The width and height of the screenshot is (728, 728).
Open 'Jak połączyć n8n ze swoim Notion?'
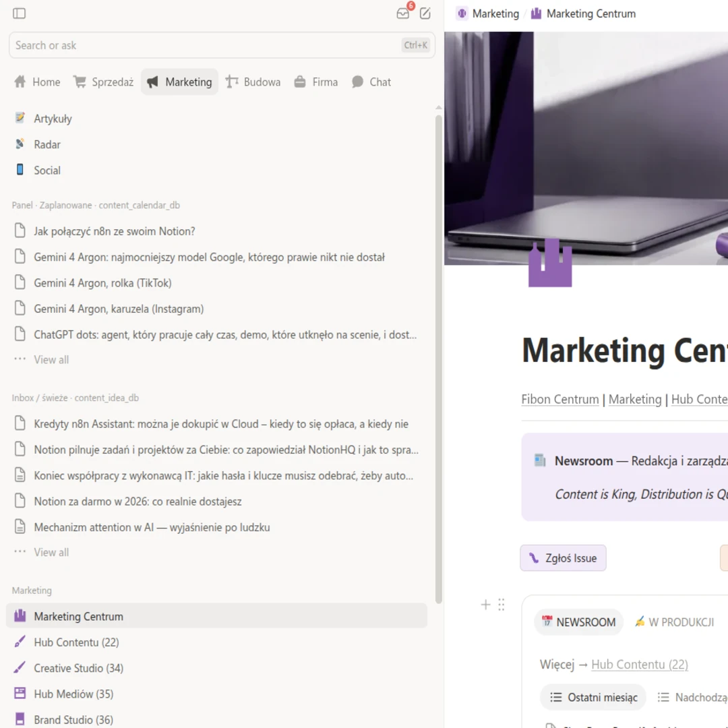[x=216, y=231]
